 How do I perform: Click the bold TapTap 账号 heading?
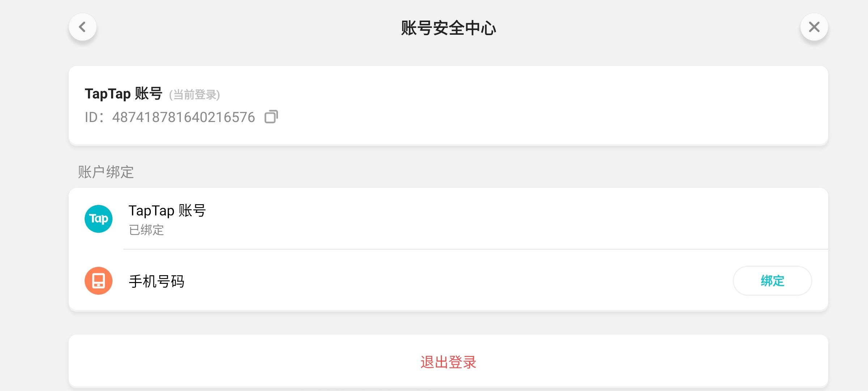click(123, 94)
